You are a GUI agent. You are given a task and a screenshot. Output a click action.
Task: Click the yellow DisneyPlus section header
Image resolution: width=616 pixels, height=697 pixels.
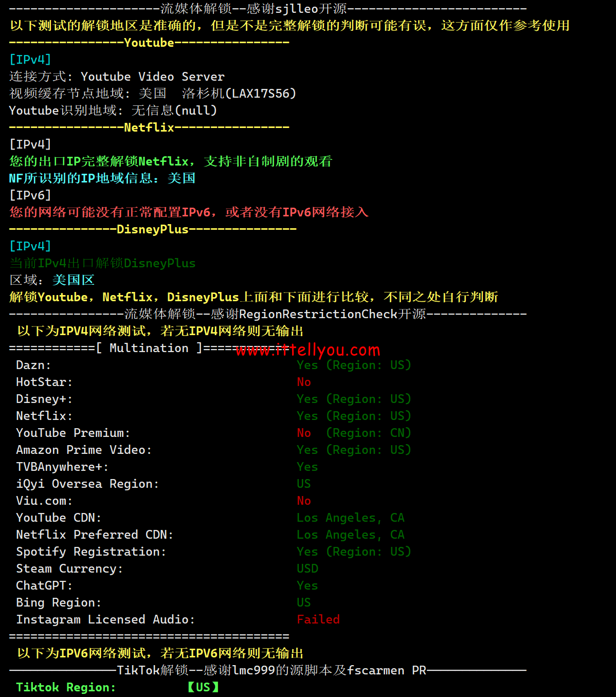pos(153,229)
